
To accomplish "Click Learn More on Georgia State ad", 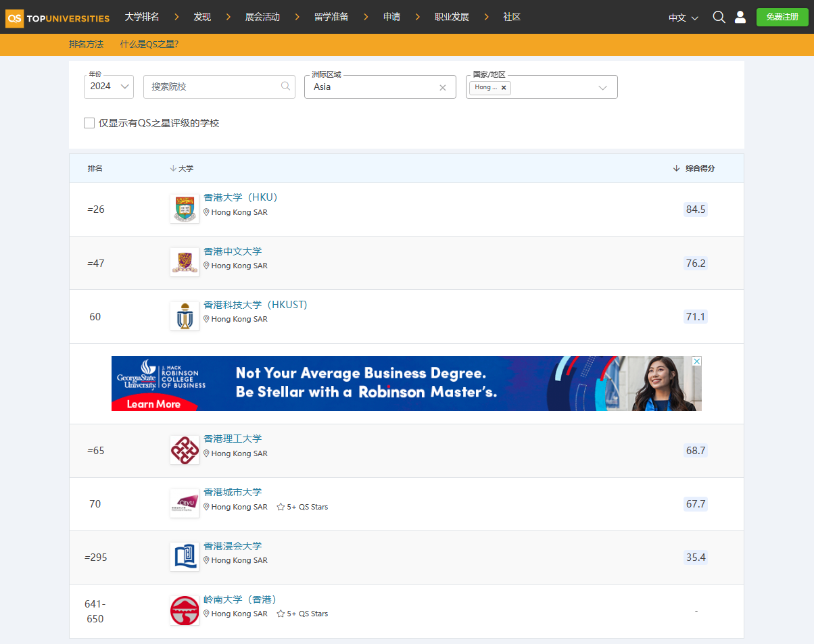I will (x=153, y=404).
